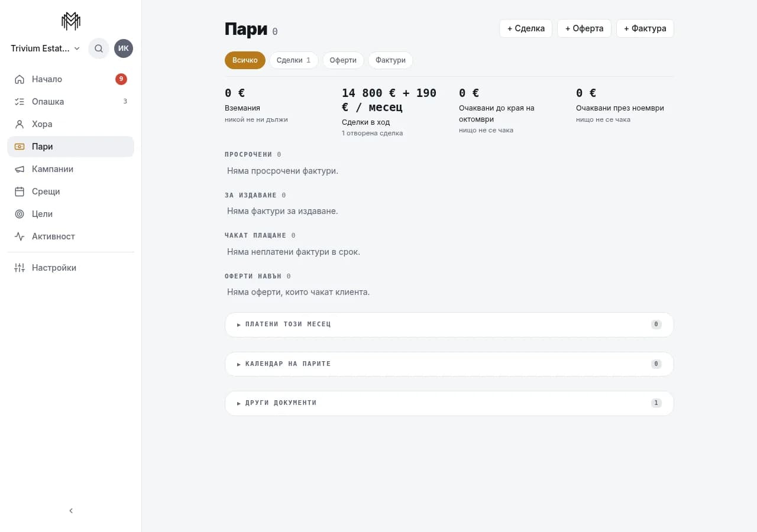Click the '1 отворена сделка' text
Viewport: 757px width, 532px height.
(372, 134)
